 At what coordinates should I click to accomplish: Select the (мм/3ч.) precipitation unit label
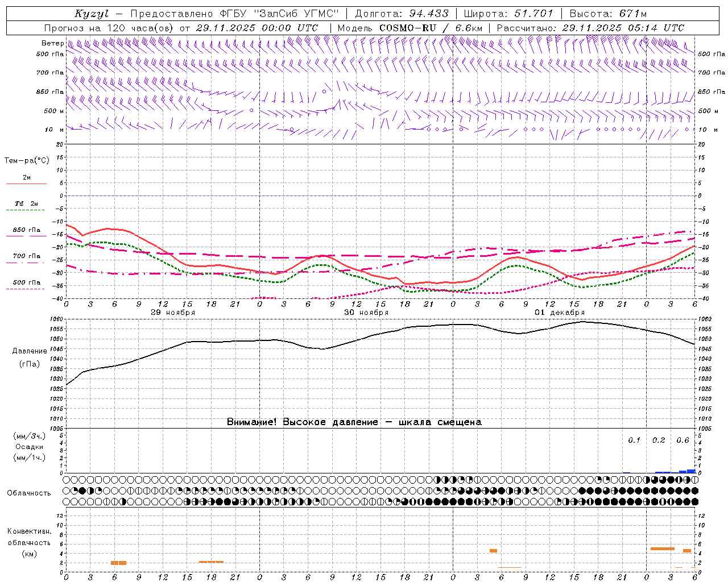pos(29,436)
